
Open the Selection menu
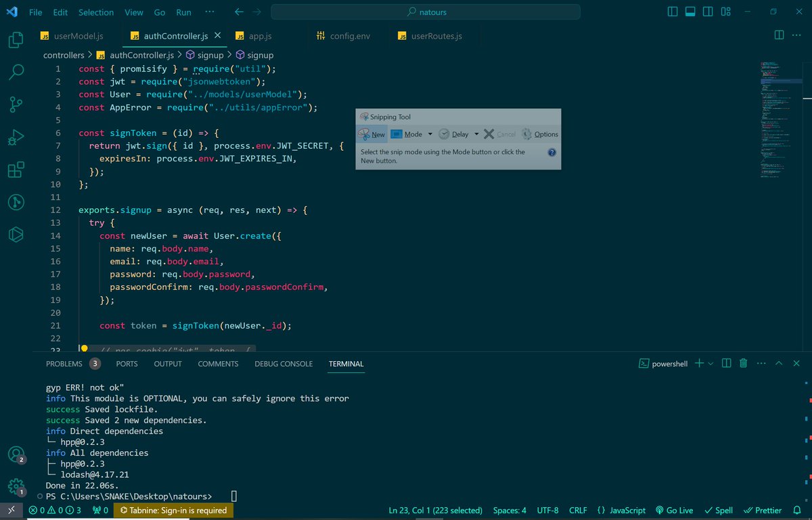pyautogui.click(x=96, y=12)
